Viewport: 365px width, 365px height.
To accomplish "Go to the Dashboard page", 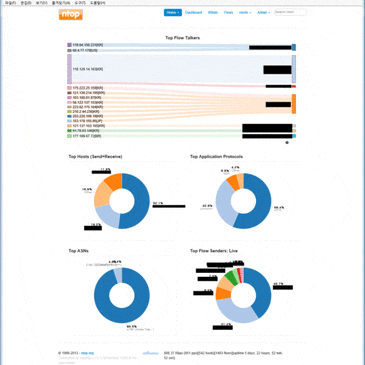I will click(193, 12).
